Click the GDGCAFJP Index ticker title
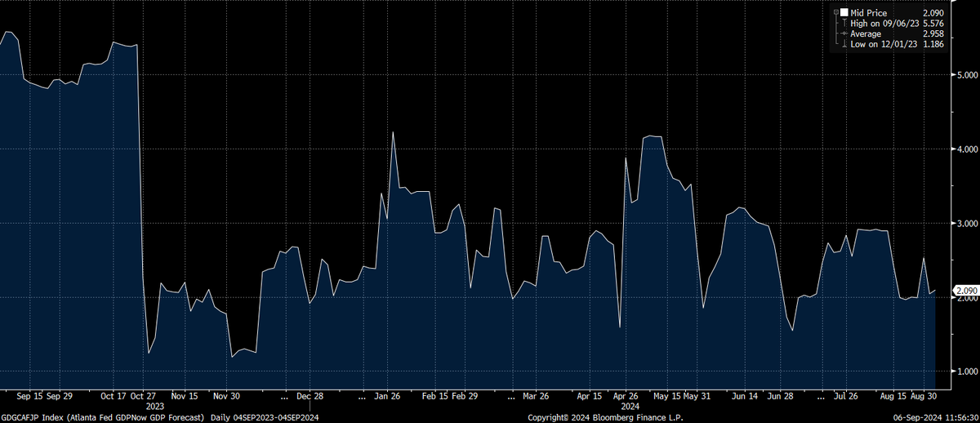 tap(33, 416)
